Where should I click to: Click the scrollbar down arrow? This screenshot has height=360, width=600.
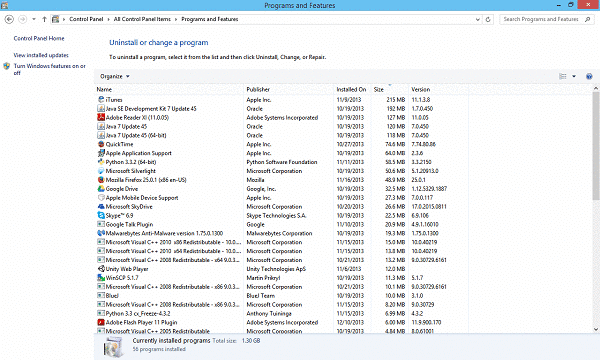[596, 329]
